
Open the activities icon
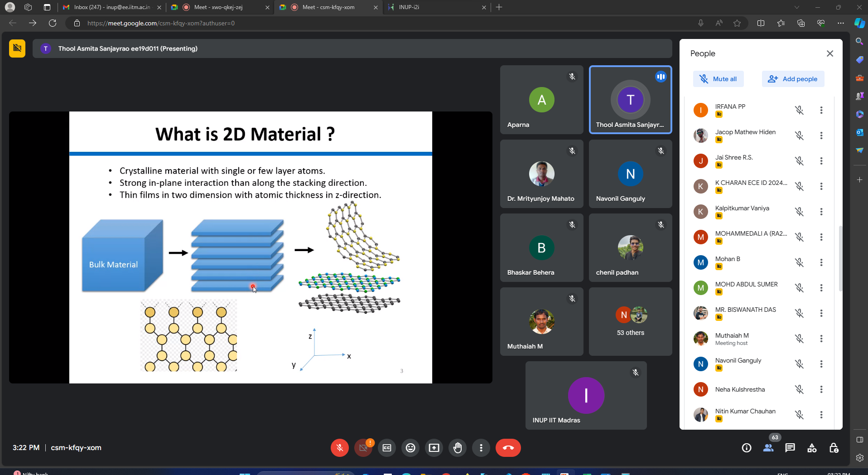812,448
